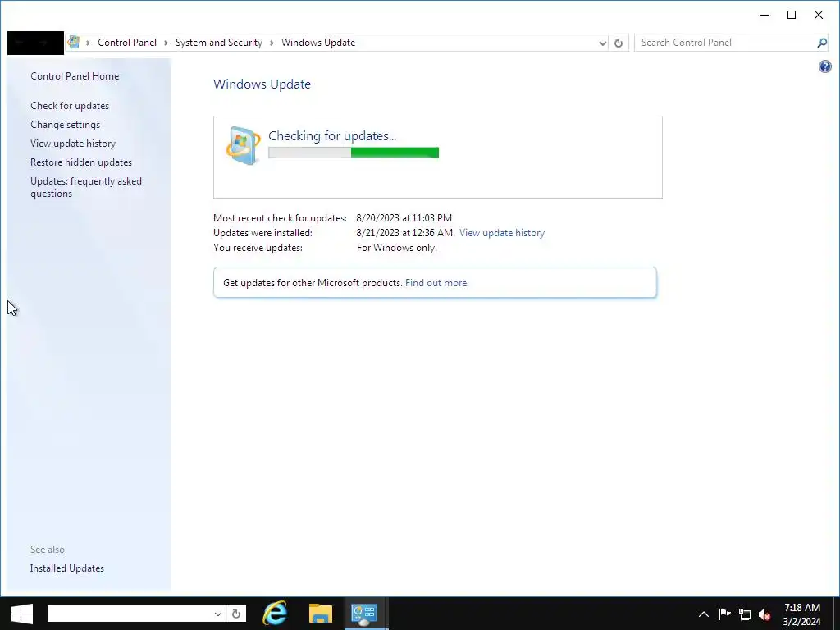Launch Internet Explorer from the taskbar
The height and width of the screenshot is (630, 840).
point(275,614)
